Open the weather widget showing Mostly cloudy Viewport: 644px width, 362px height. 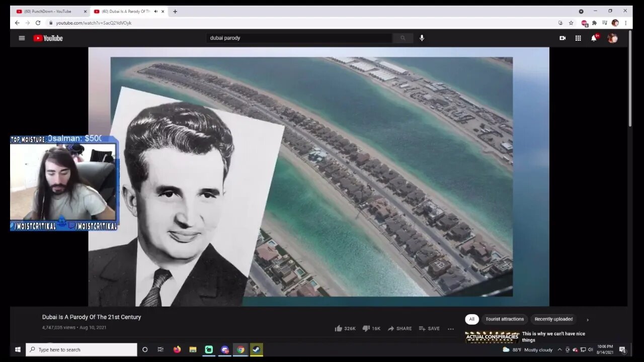(x=528, y=349)
